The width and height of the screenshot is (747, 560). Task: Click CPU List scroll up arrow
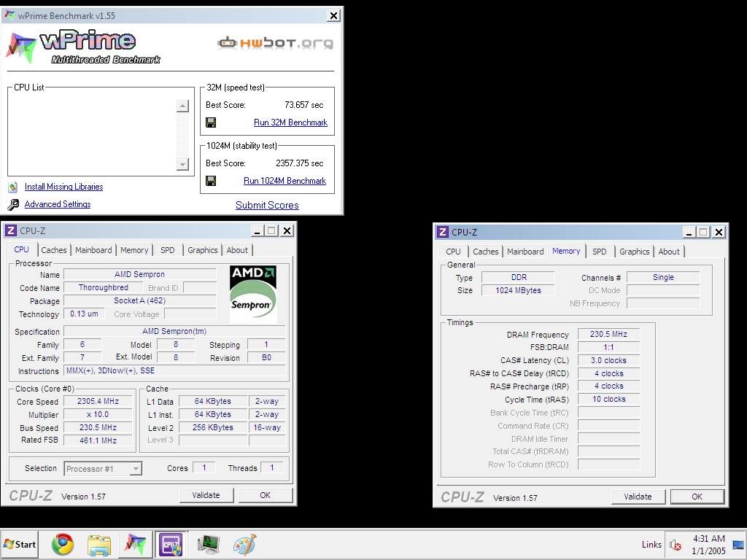[182, 106]
